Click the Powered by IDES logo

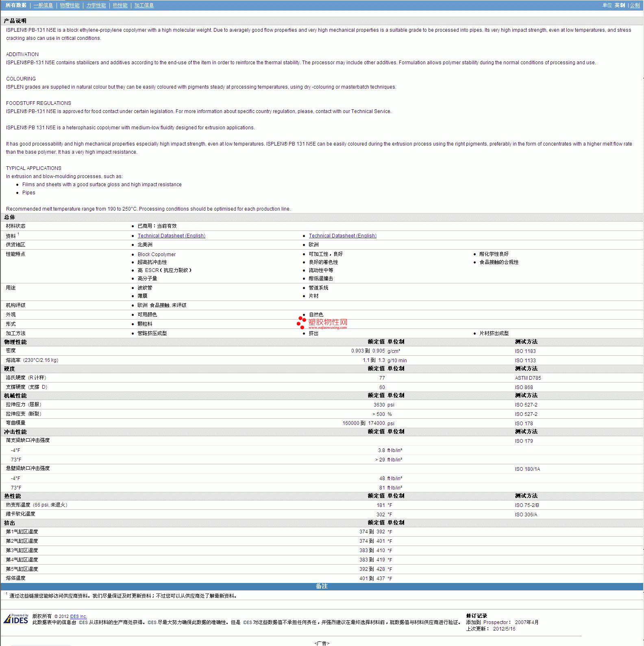[16, 619]
